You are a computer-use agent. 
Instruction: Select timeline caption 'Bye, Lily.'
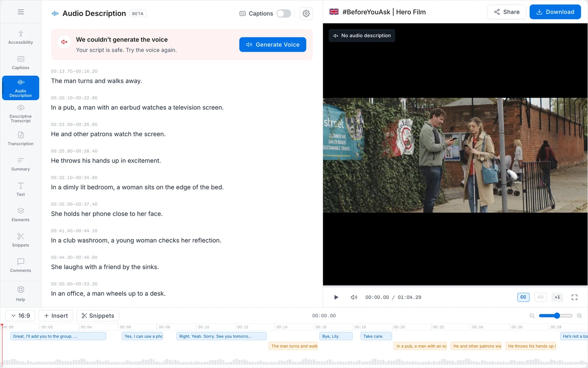pos(335,336)
